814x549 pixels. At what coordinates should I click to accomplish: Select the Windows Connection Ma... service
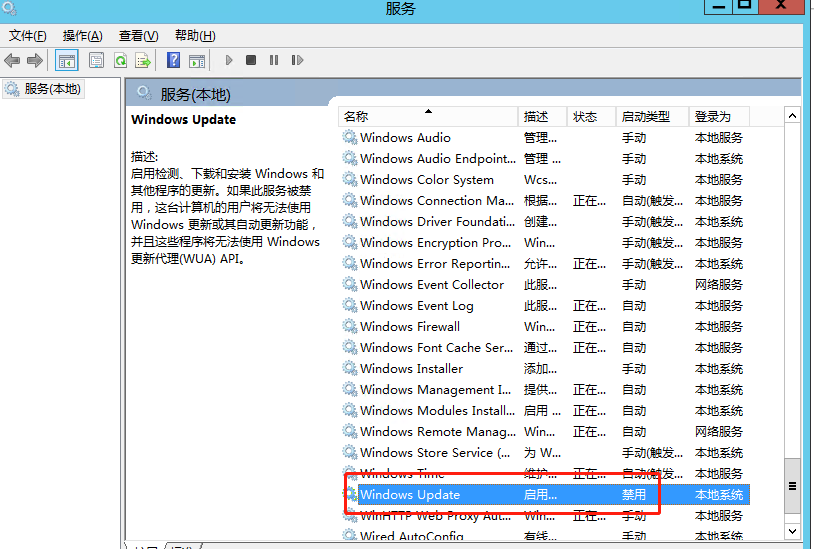pos(437,201)
